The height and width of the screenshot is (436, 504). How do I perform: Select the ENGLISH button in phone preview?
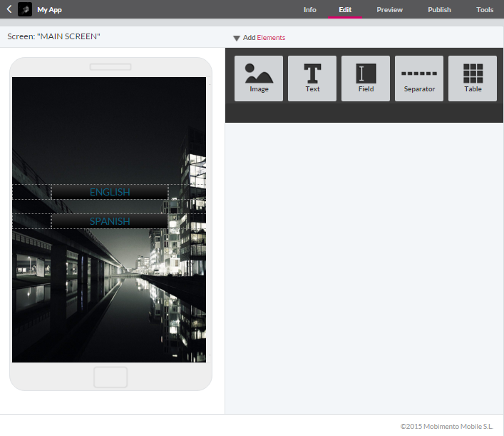pos(110,192)
